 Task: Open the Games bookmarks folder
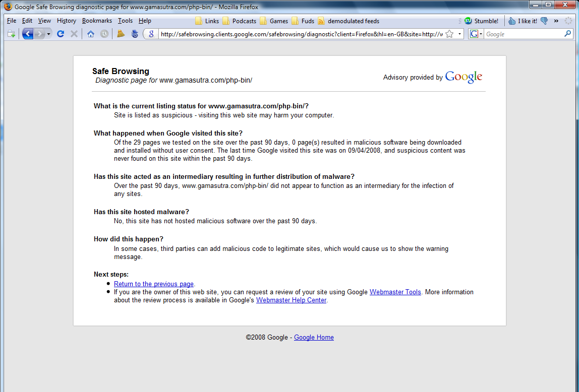[274, 21]
